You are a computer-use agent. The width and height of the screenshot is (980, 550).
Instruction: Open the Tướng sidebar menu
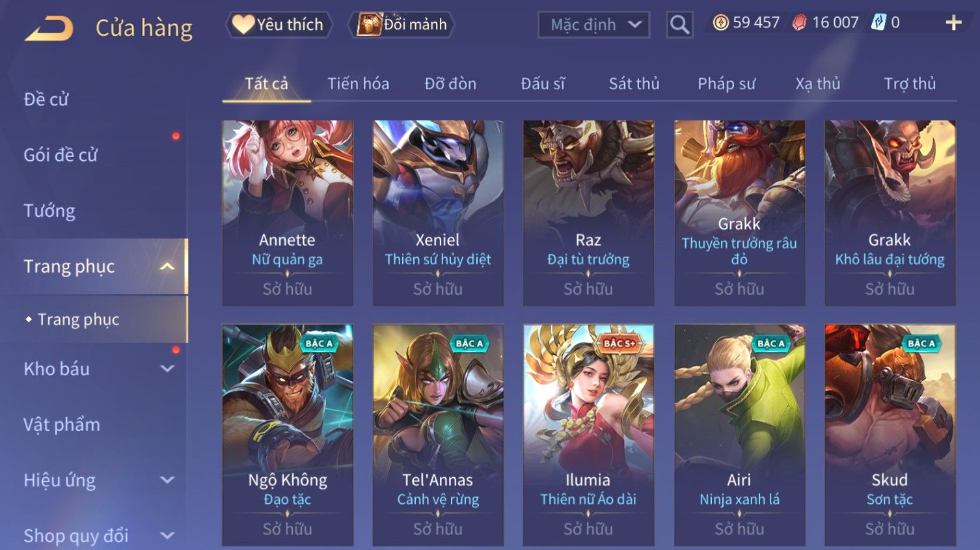coord(49,211)
